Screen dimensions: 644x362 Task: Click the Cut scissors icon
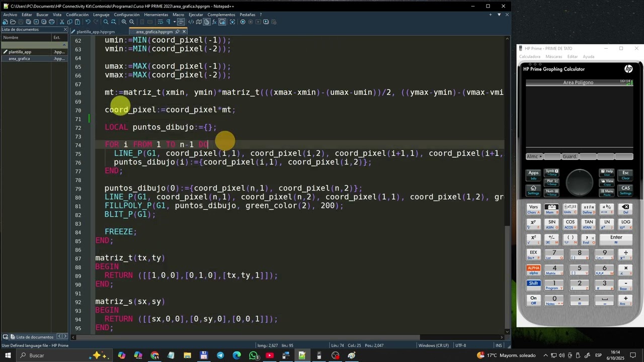62,22
